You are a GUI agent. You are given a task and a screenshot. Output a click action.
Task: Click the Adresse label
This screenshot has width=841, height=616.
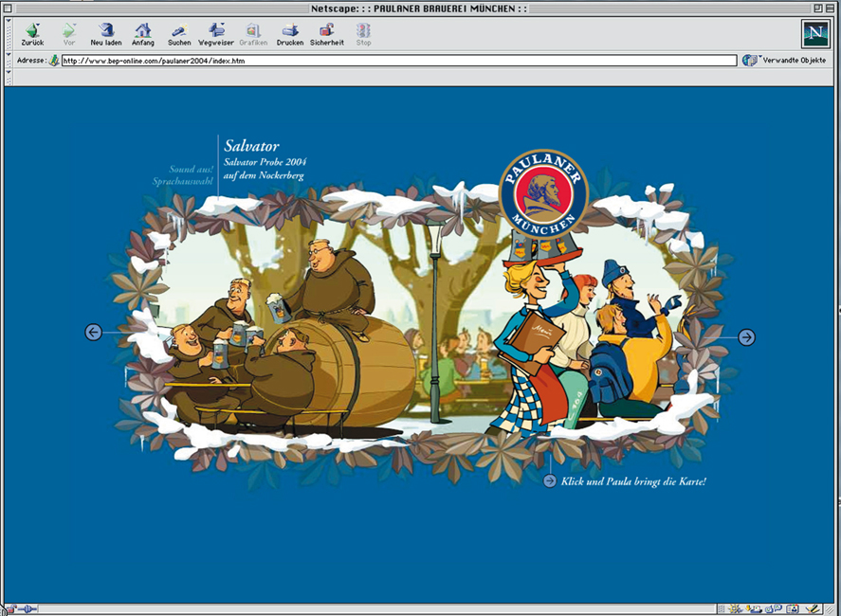[31, 61]
